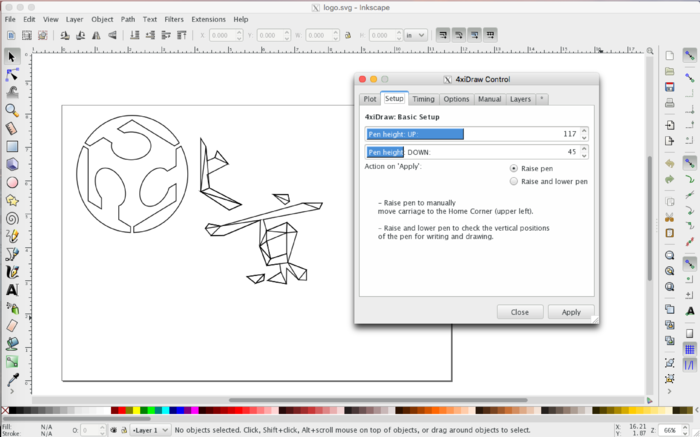Pick the cyan color swatch
This screenshot has height=437, width=700.
165,410
